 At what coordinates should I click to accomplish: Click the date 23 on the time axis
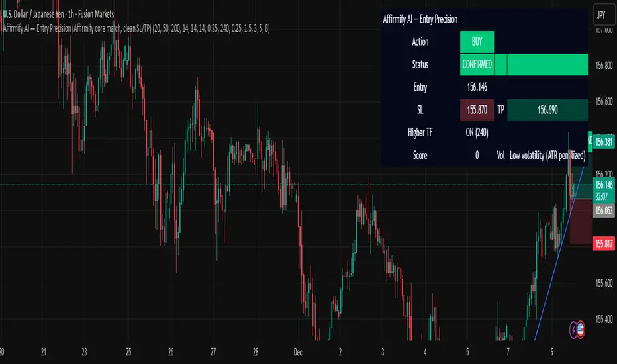click(84, 352)
